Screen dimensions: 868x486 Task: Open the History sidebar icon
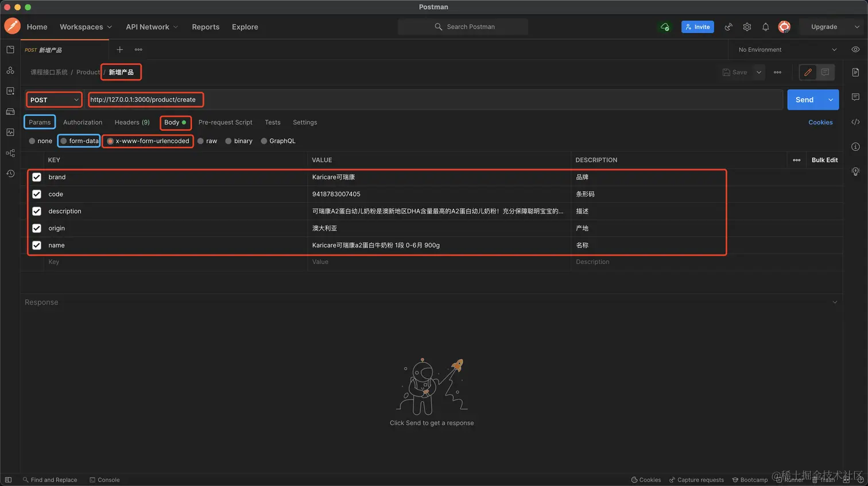[x=10, y=173]
